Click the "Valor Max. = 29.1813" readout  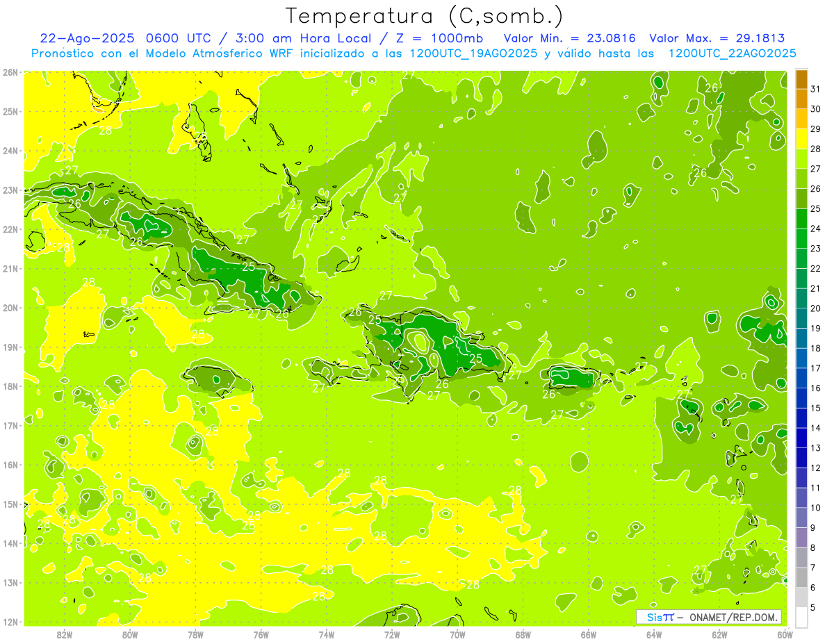(717, 38)
